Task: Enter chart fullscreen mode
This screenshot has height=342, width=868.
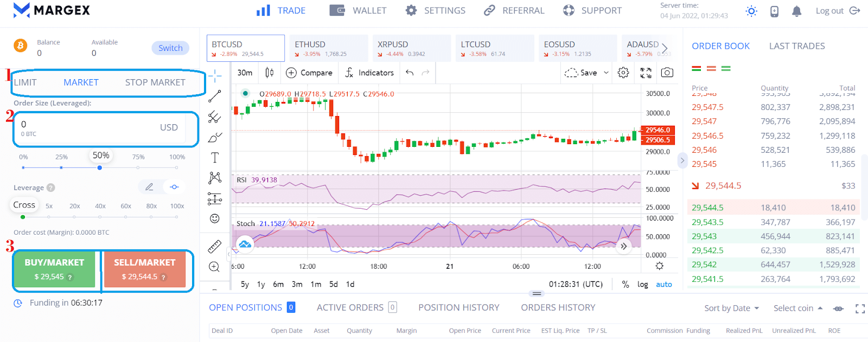Action: point(646,73)
